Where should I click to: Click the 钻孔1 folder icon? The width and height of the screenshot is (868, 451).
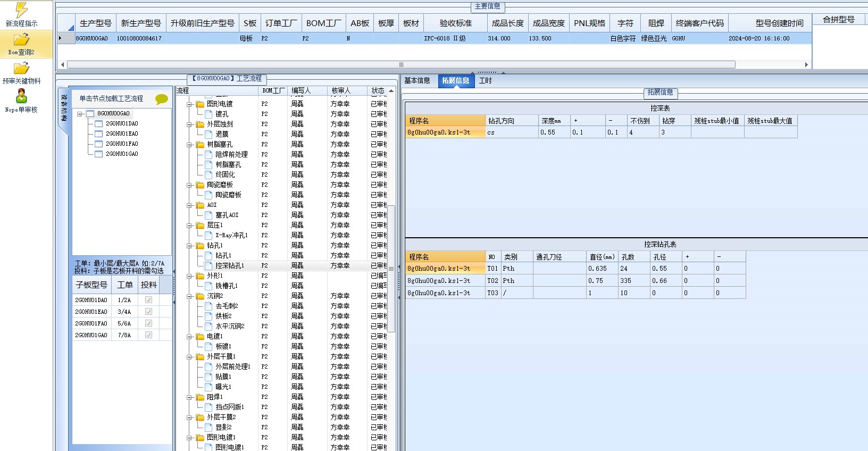[x=200, y=246]
